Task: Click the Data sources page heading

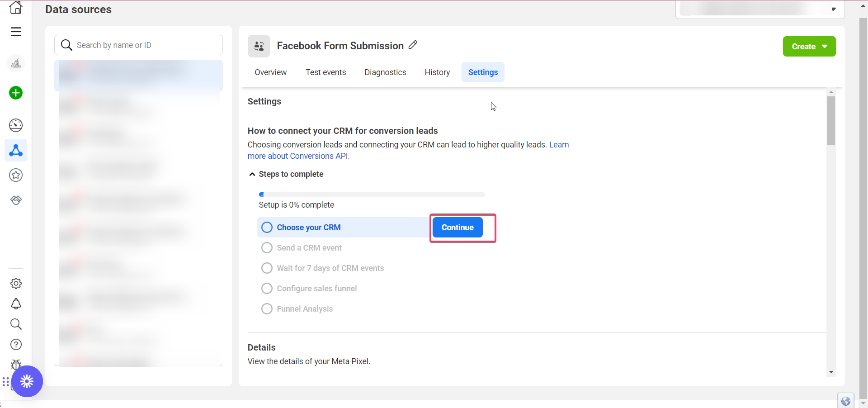Action: tap(78, 9)
